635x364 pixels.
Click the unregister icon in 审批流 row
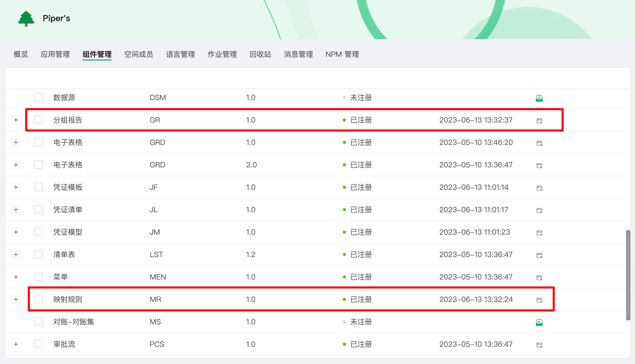539,345
